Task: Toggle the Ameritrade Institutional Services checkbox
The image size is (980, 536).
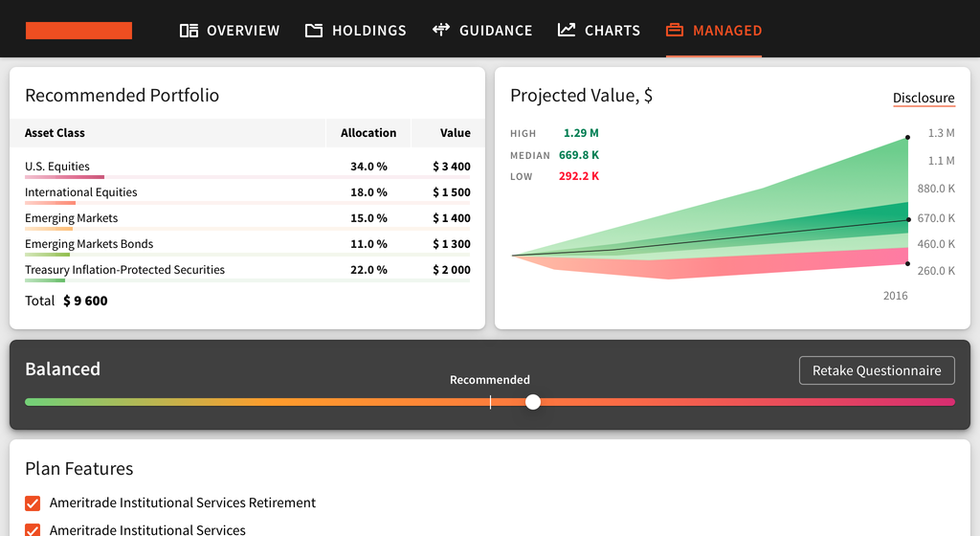Action: point(33,529)
